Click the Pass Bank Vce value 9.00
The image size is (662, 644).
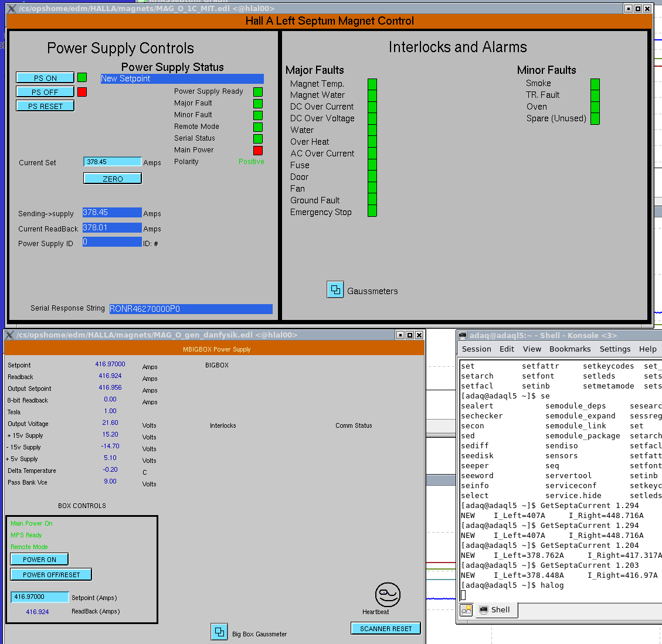pos(110,481)
